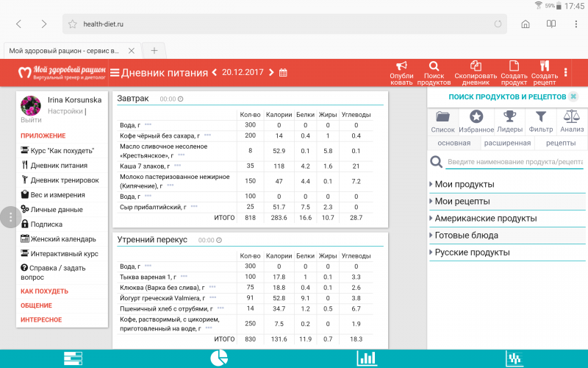Open the hamburger menu beside Дневник питания
588x368 pixels.
[x=115, y=73]
